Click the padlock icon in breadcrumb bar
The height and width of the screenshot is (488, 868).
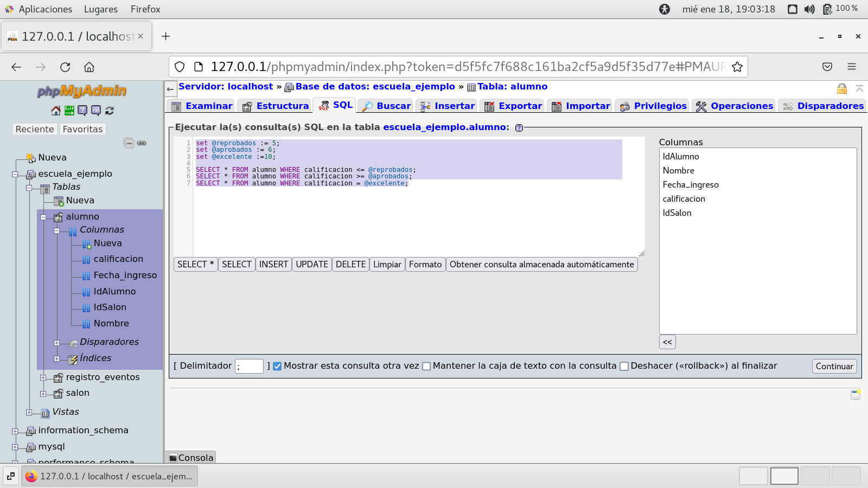[x=841, y=88]
